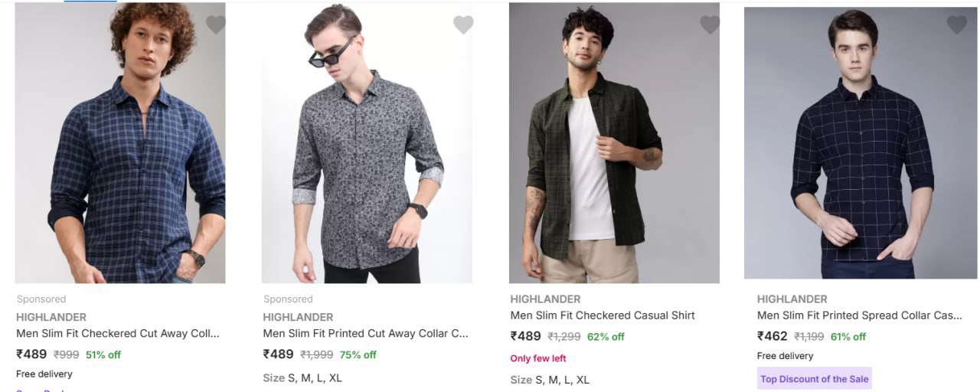This screenshot has width=980, height=392.
Task: Click the ₹462 price on navy shirt
Action: pos(772,336)
